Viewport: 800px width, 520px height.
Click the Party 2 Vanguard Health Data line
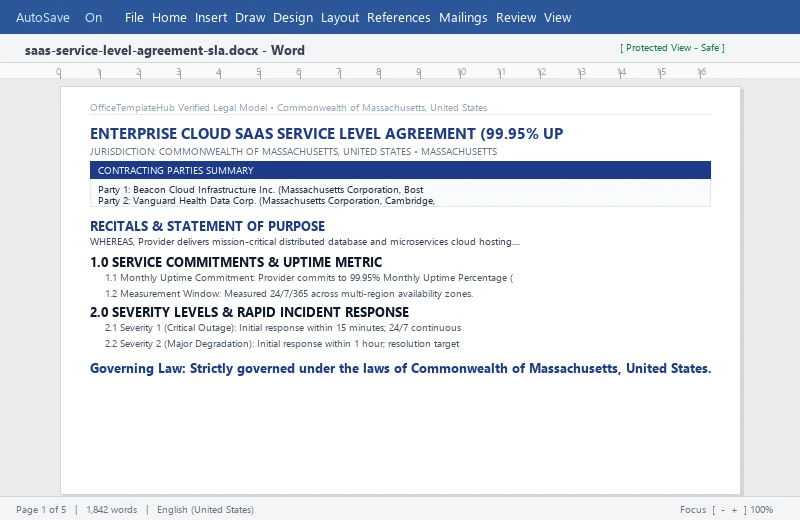pyautogui.click(x=266, y=201)
